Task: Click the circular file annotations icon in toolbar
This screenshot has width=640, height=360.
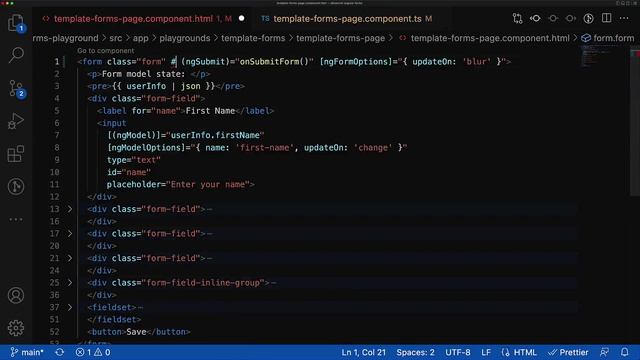Action: click(x=589, y=18)
